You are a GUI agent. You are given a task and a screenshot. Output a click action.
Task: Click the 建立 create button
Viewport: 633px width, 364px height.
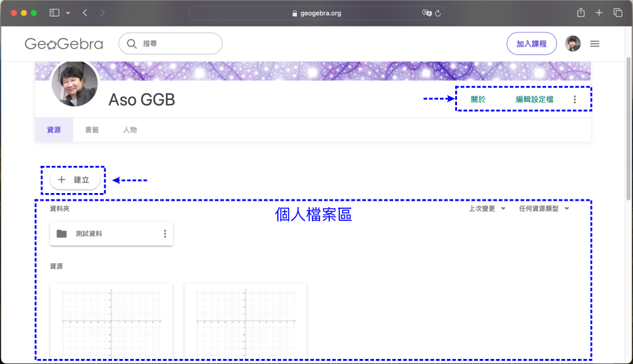74,180
